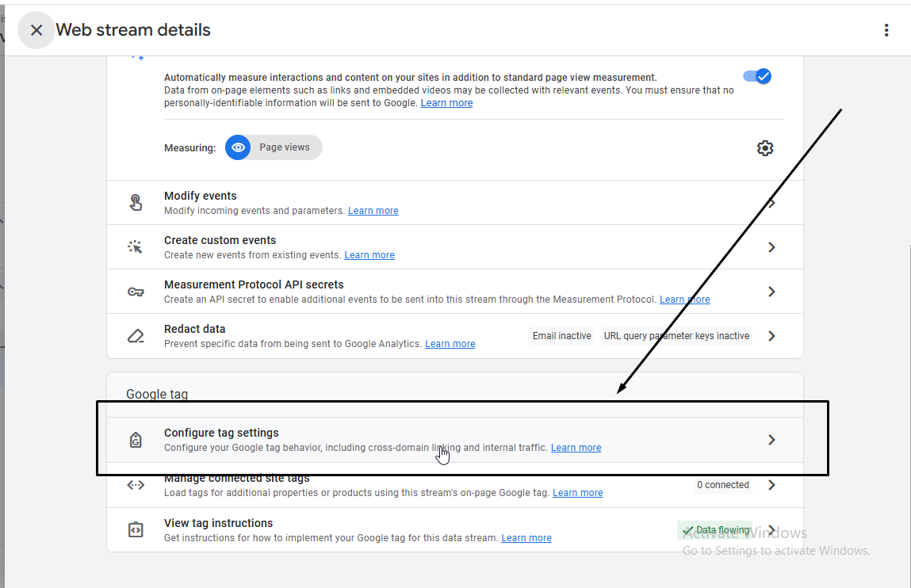911x588 pixels.
Task: Open Measurement Protocol API secrets row
Action: click(455, 292)
